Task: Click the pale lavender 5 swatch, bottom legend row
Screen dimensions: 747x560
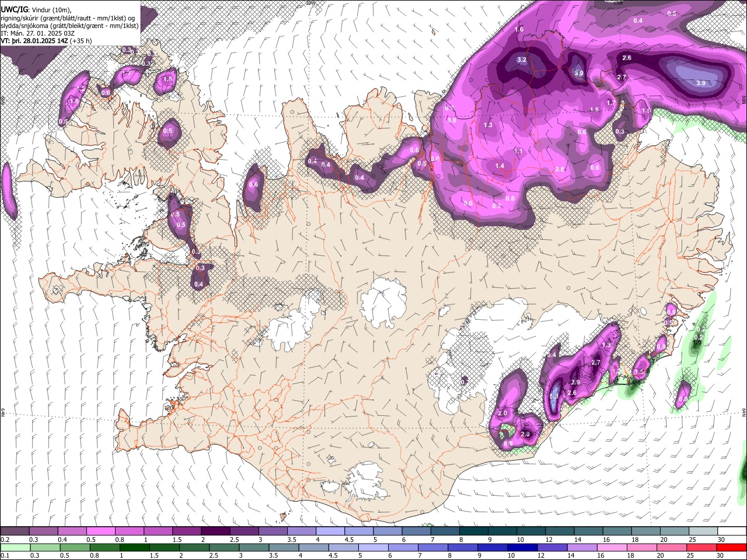Action: [373, 547]
